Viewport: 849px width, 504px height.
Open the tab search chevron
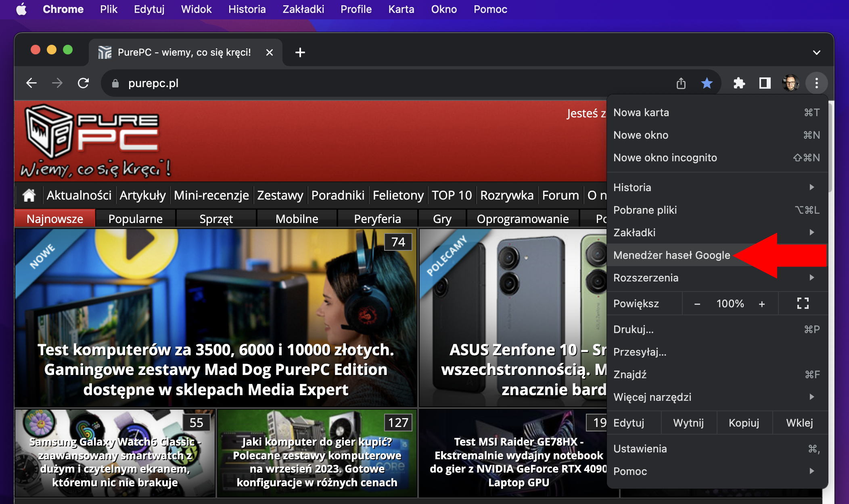tap(817, 52)
